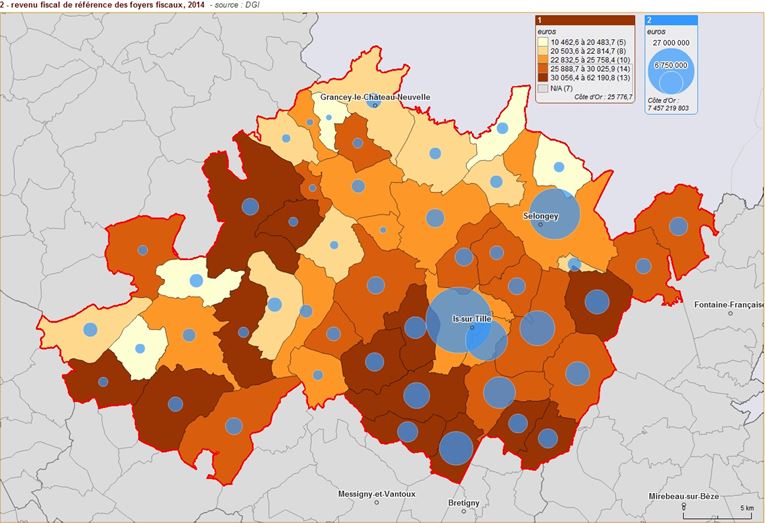This screenshot has width=765, height=523.
Task: Click the Selongey map label
Action: [x=541, y=216]
